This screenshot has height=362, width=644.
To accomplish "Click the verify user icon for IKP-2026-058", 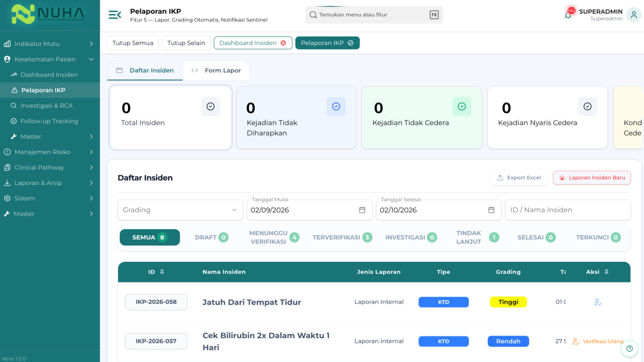I will tap(598, 302).
